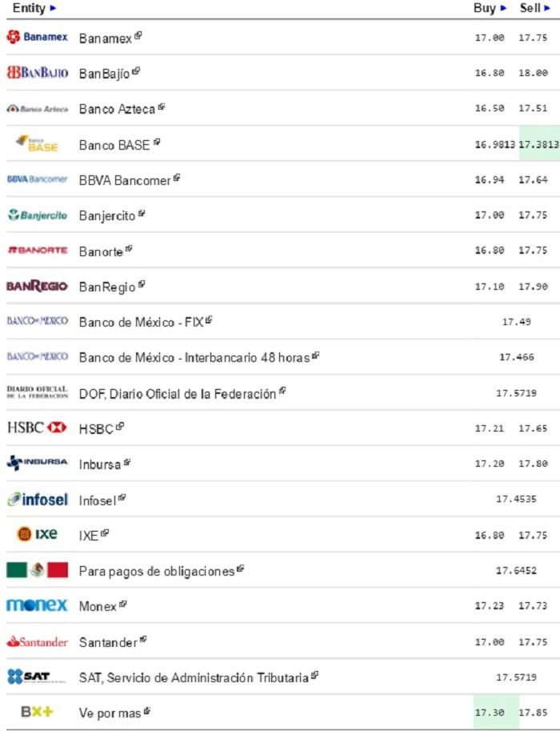Sort by Buy column arrow
The image size is (560, 731).
coord(503,8)
